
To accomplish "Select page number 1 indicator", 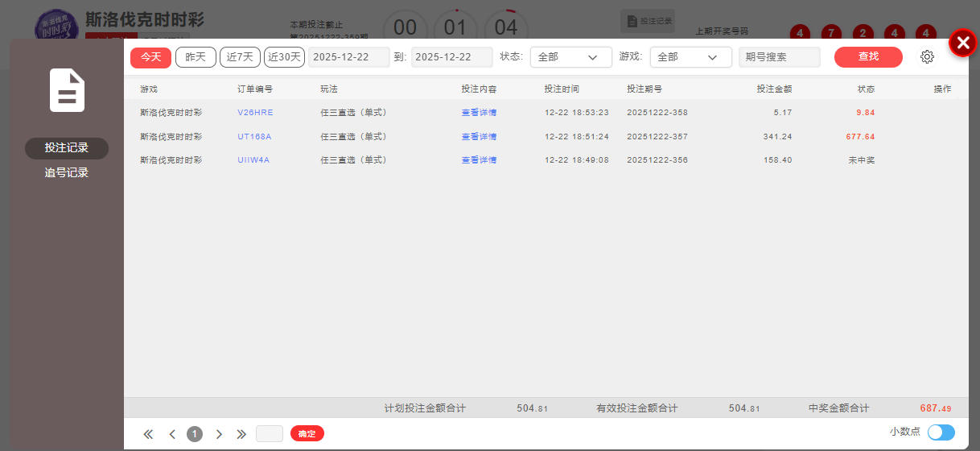I will click(x=195, y=434).
